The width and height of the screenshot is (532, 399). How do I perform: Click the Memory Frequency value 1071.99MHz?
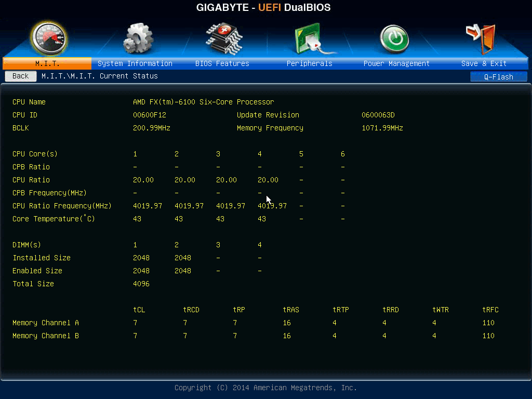382,128
